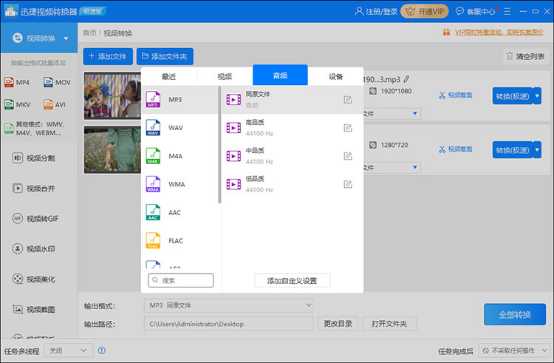Open 视频合并 video merge tool

(x=34, y=188)
